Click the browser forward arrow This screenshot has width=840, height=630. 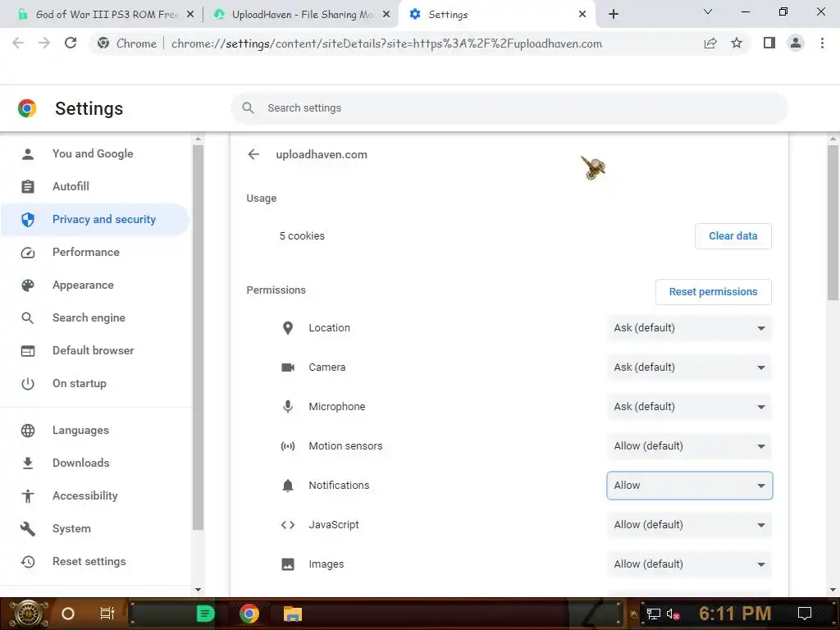44,43
